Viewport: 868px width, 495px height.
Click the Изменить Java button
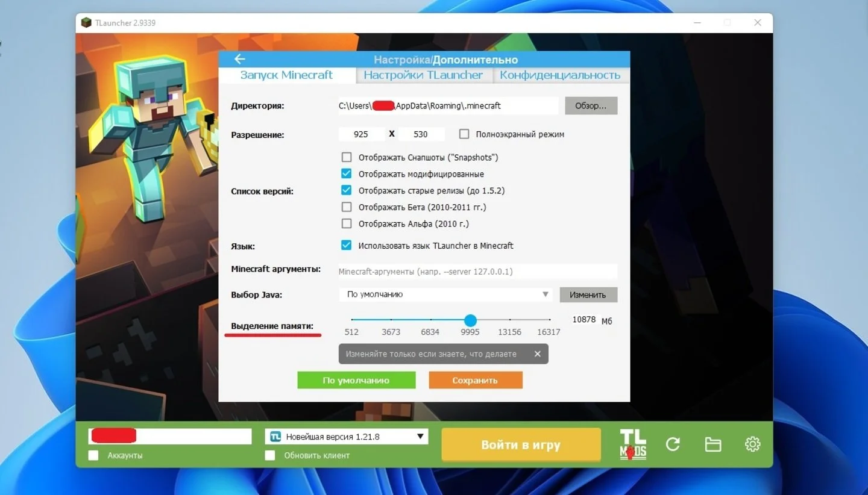588,294
